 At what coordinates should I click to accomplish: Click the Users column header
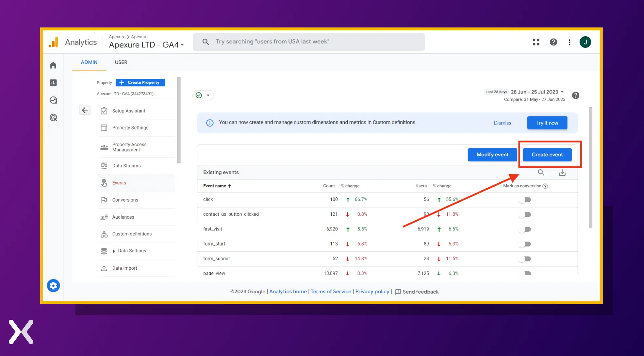click(421, 186)
